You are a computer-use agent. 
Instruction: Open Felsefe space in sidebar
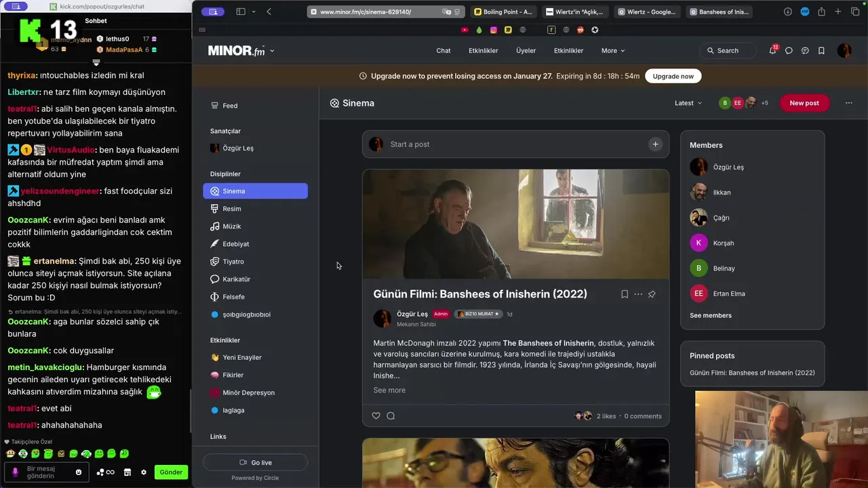255,297
